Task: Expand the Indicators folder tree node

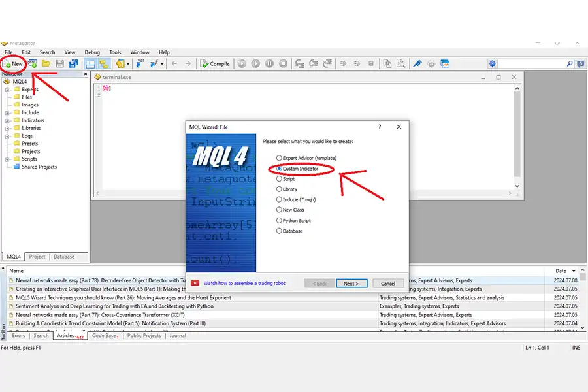Action: tap(7, 121)
